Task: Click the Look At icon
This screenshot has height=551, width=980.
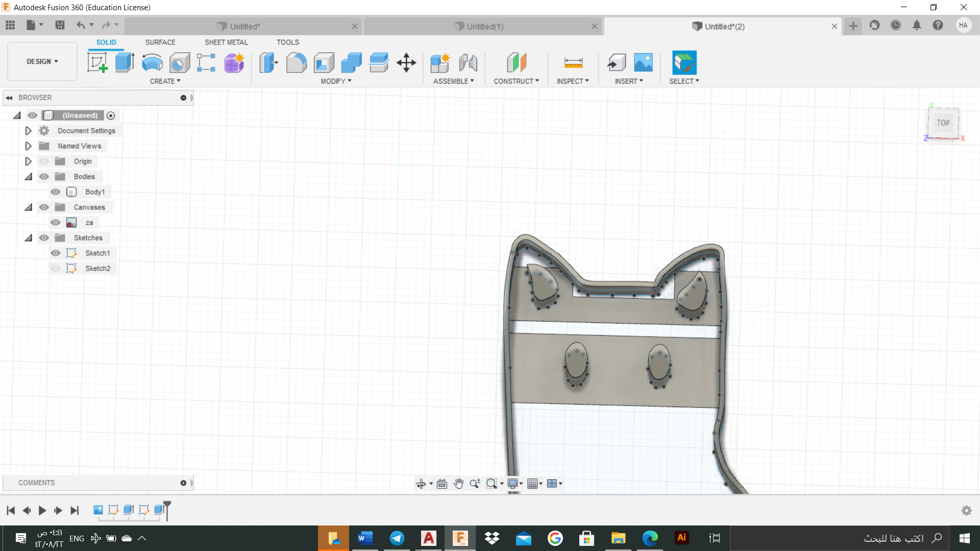Action: click(x=442, y=484)
